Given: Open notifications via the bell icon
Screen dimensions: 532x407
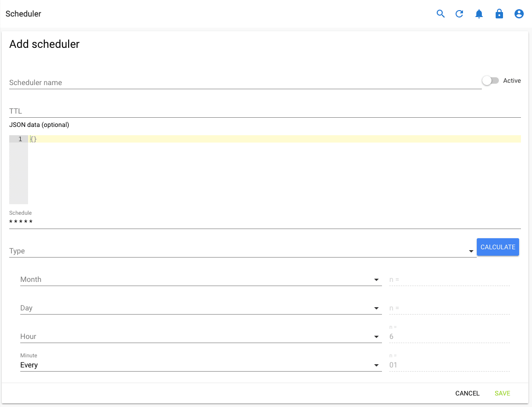Looking at the screenshot, I should pos(479,14).
